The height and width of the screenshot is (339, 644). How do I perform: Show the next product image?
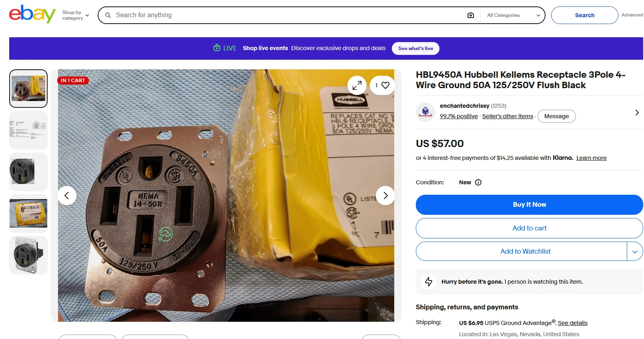(385, 196)
